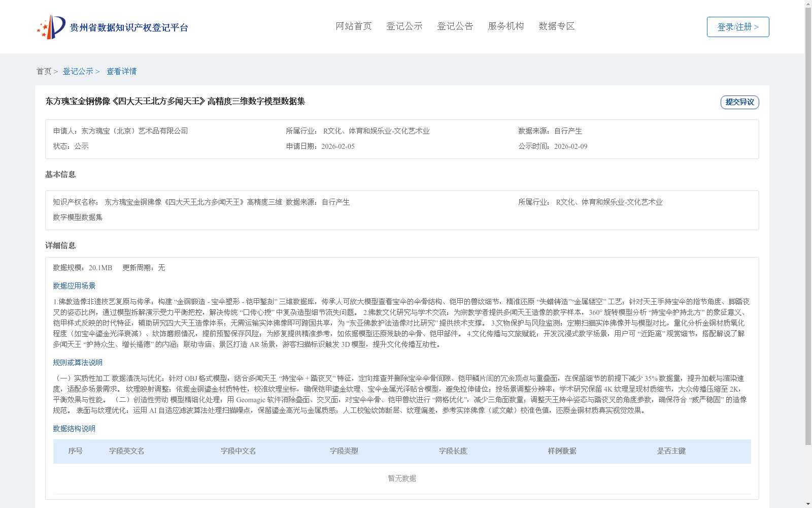Screen dimensions: 812x508
Task: Click the 字段类型 column header
Action: [x=344, y=451]
